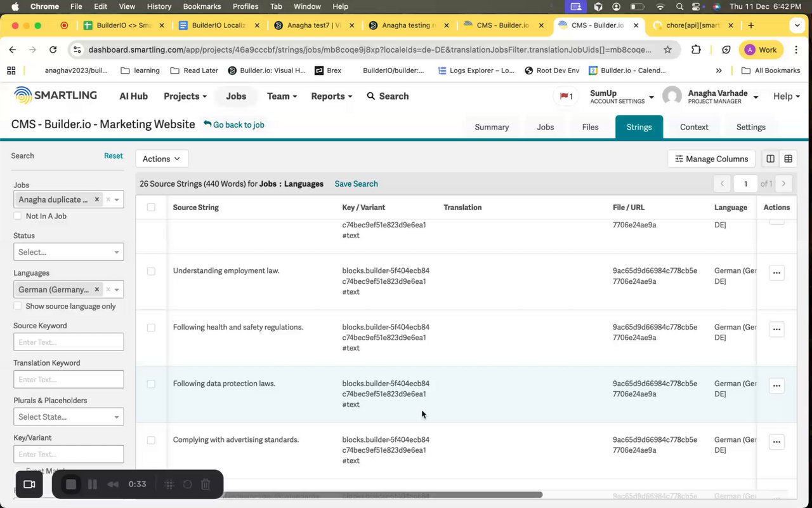Viewport: 812px width, 508px height.
Task: Switch to split panel view icon
Action: [x=770, y=159]
